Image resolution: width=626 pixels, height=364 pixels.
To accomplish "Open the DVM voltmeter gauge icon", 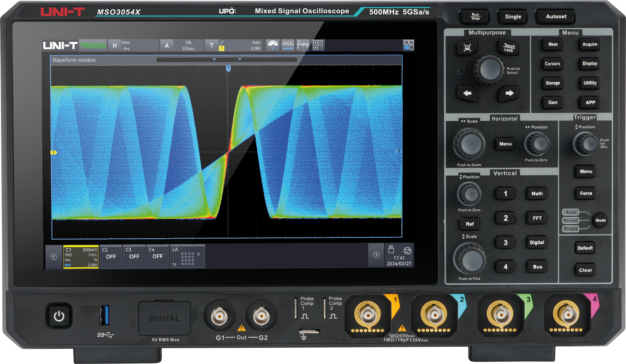I will point(273,45).
